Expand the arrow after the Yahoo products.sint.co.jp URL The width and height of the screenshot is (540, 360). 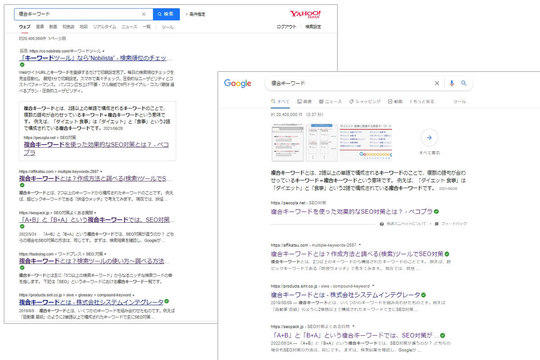133,295
